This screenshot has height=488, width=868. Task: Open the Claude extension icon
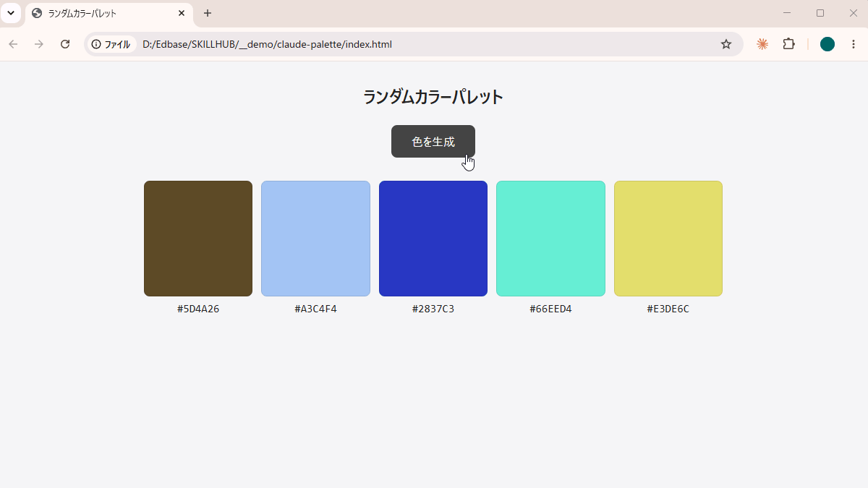click(762, 44)
